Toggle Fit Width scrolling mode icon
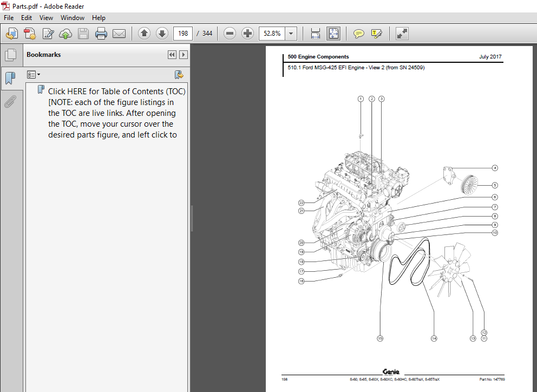This screenshot has width=537, height=392. [316, 34]
